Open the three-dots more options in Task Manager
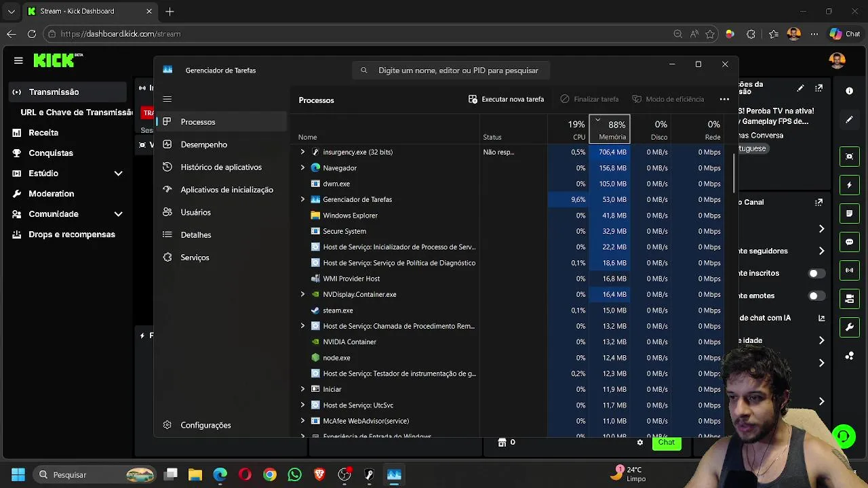 [x=724, y=99]
